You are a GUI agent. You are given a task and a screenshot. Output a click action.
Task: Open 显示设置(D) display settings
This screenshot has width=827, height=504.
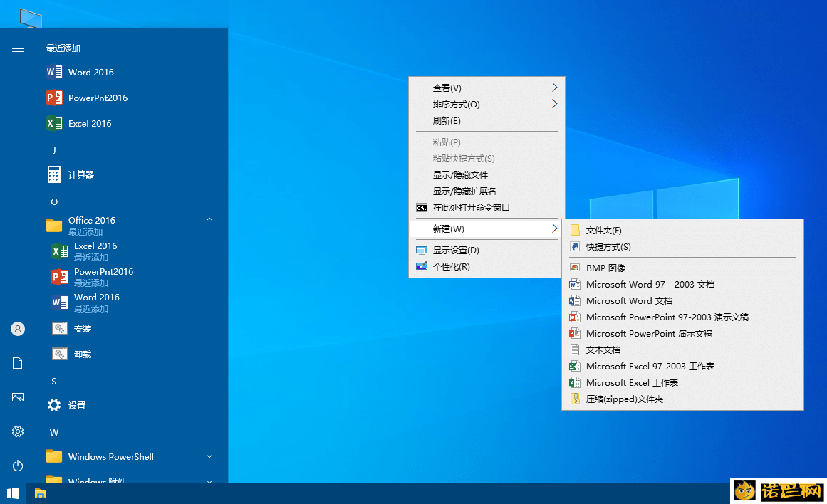click(487, 250)
